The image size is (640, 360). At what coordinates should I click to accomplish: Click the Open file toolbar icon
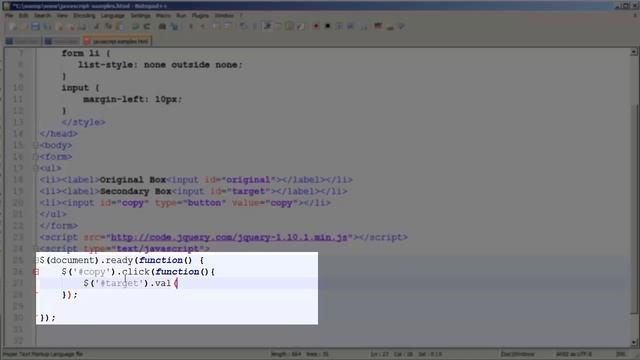[x=24, y=27]
